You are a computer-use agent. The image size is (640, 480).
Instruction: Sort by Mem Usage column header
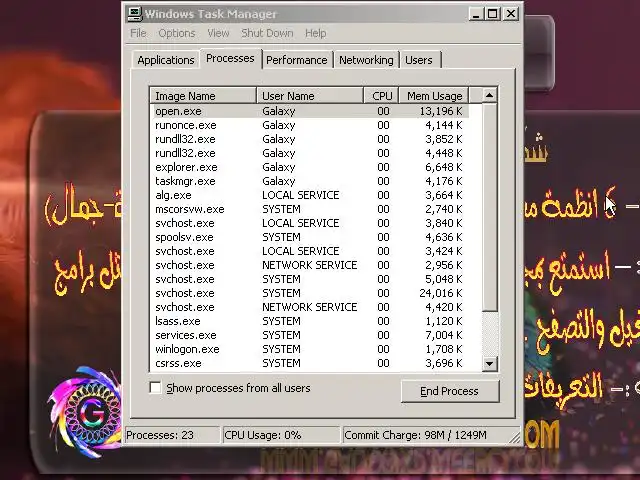[434, 96]
